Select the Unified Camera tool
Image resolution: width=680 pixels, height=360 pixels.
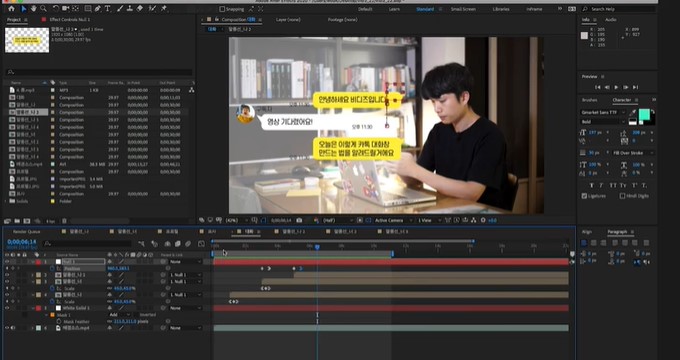tap(66, 9)
